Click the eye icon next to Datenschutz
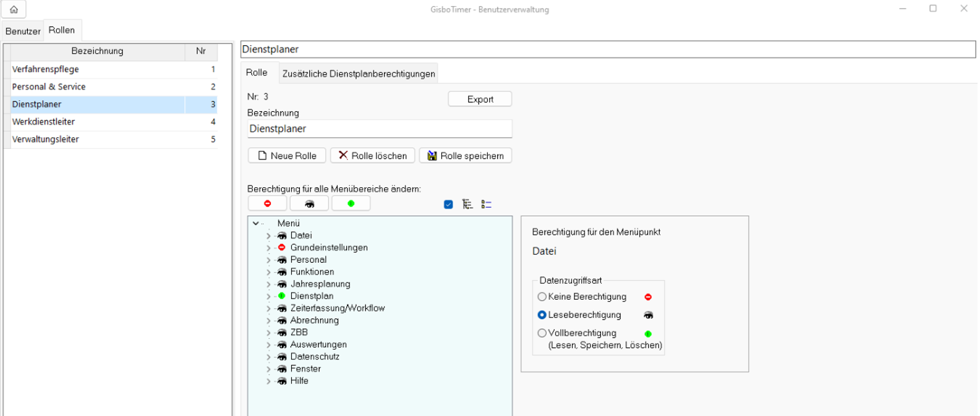The width and height of the screenshot is (980, 416). [x=282, y=357]
